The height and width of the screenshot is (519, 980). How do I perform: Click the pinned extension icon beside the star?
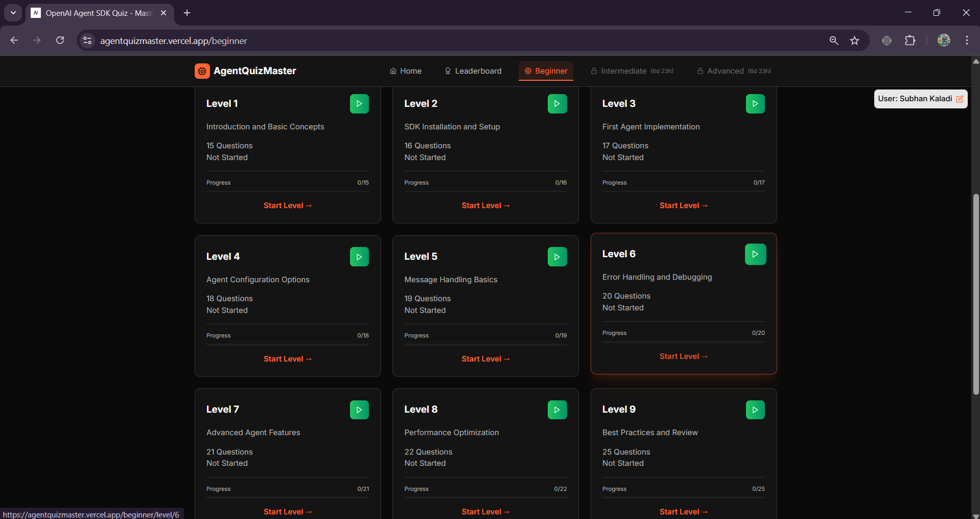(886, 40)
